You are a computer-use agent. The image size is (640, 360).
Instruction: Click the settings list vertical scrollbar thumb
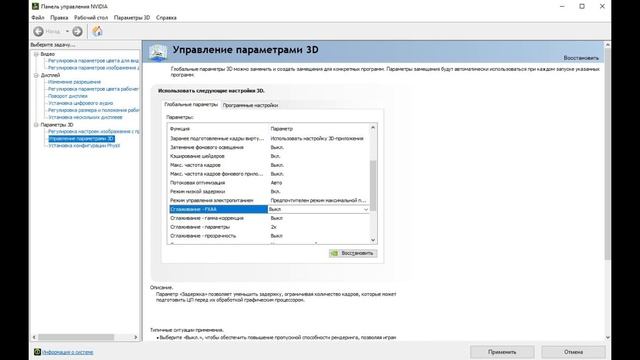(373, 186)
